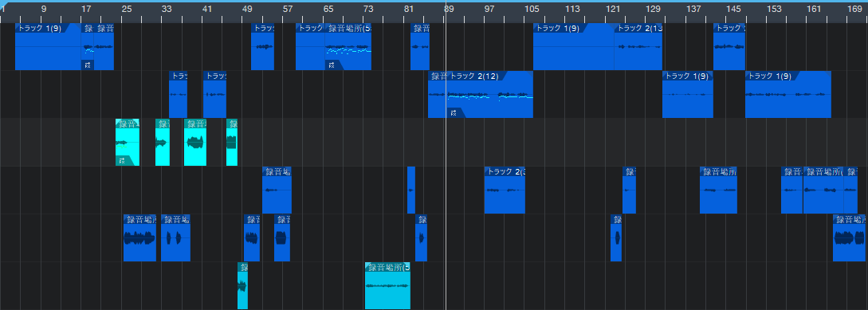
Task: Select 録音 clip near bar 83, first track
Action: (420, 46)
